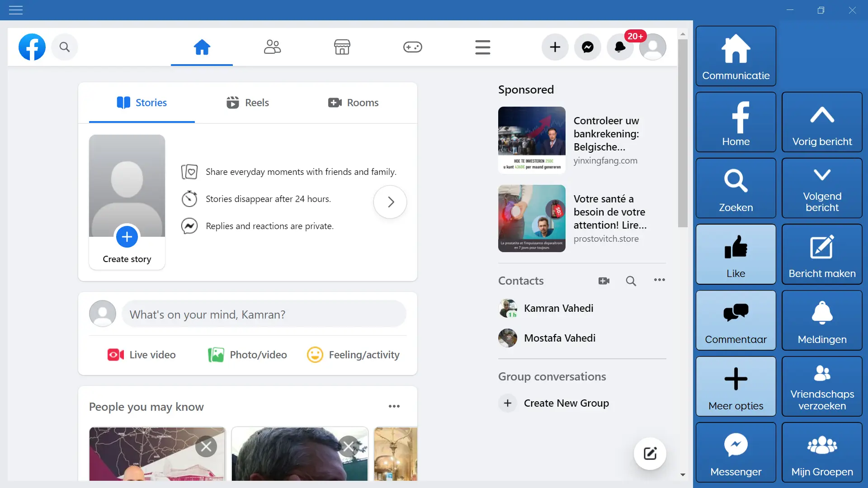Open the Messenger sidebar tile
Screen dimensions: 868x488
736,452
